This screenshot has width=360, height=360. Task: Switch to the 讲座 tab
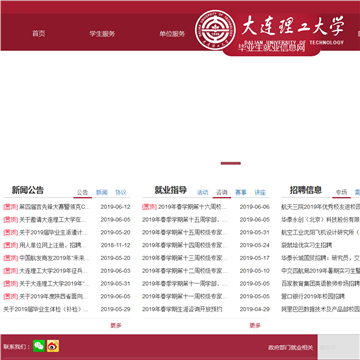[x=260, y=192]
